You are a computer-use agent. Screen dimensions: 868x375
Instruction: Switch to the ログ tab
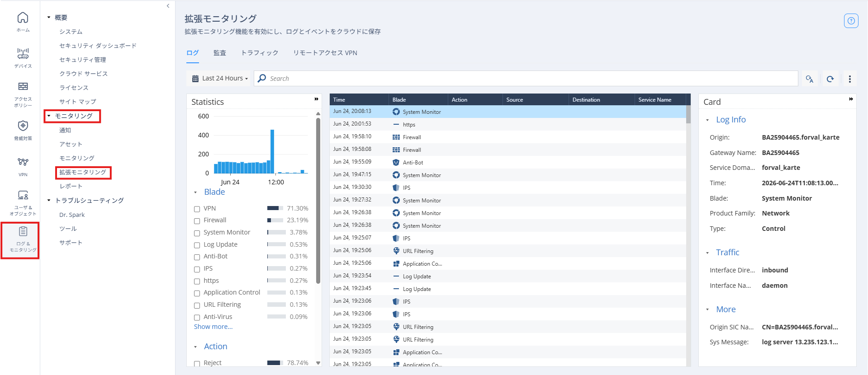pyautogui.click(x=192, y=53)
